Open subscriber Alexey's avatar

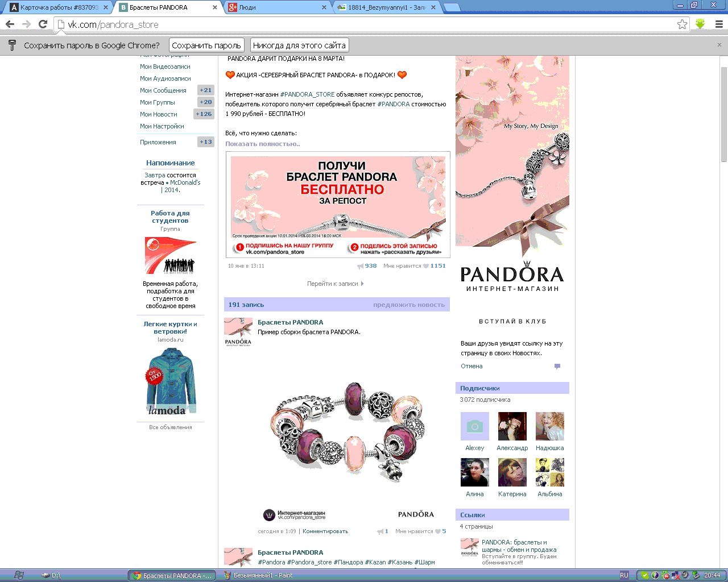coord(475,426)
